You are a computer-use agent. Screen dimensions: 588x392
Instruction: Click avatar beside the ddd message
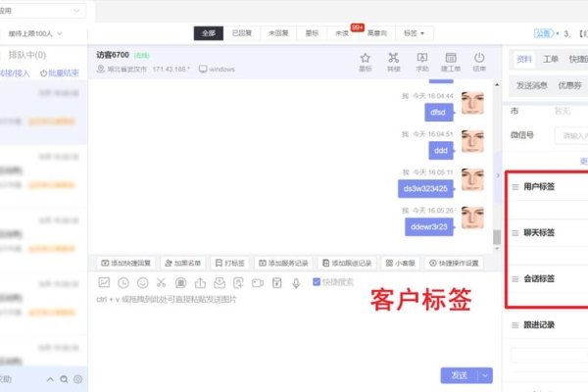click(472, 141)
